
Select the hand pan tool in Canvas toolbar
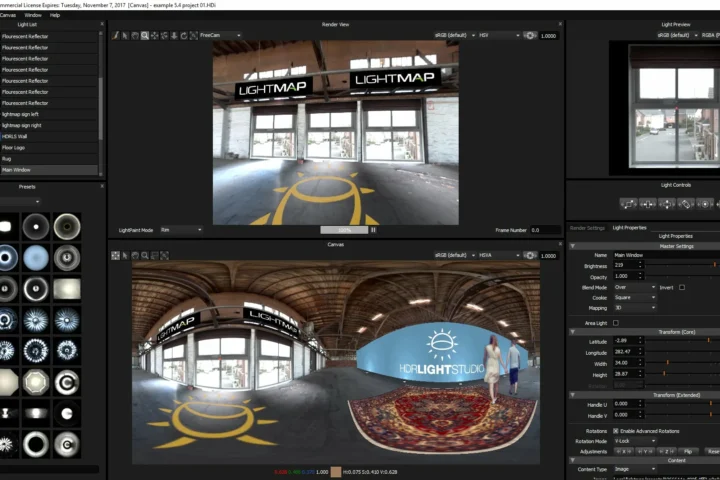coord(135,255)
